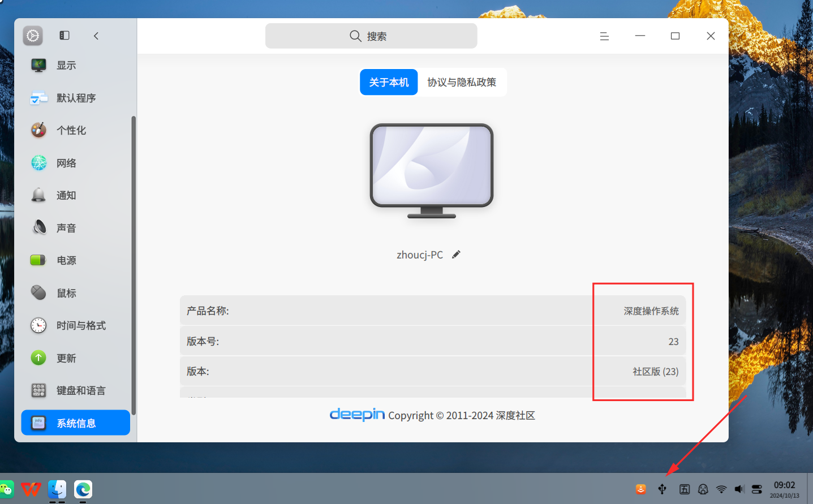This screenshot has width=813, height=504.
Task: Click the sidebar vertical scrollbar
Action: tap(134, 265)
